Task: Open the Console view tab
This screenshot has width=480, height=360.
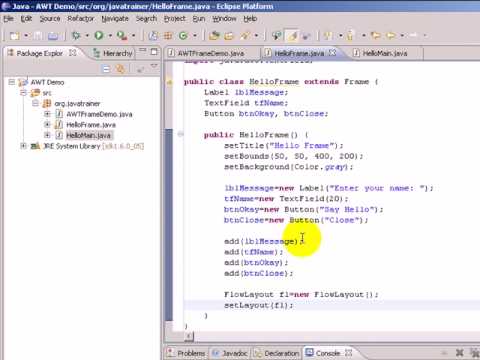Action: coord(323,353)
